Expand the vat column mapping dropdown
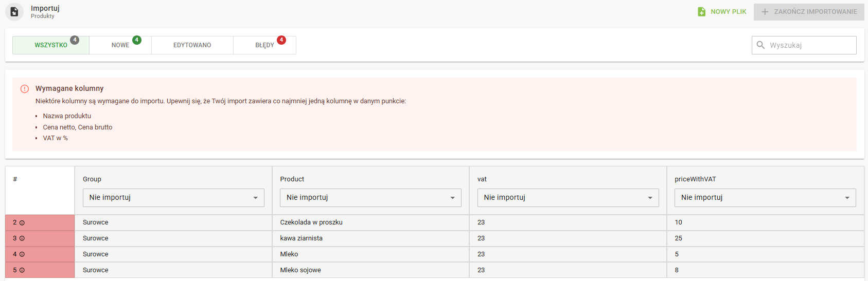The height and width of the screenshot is (281, 868). (568, 198)
